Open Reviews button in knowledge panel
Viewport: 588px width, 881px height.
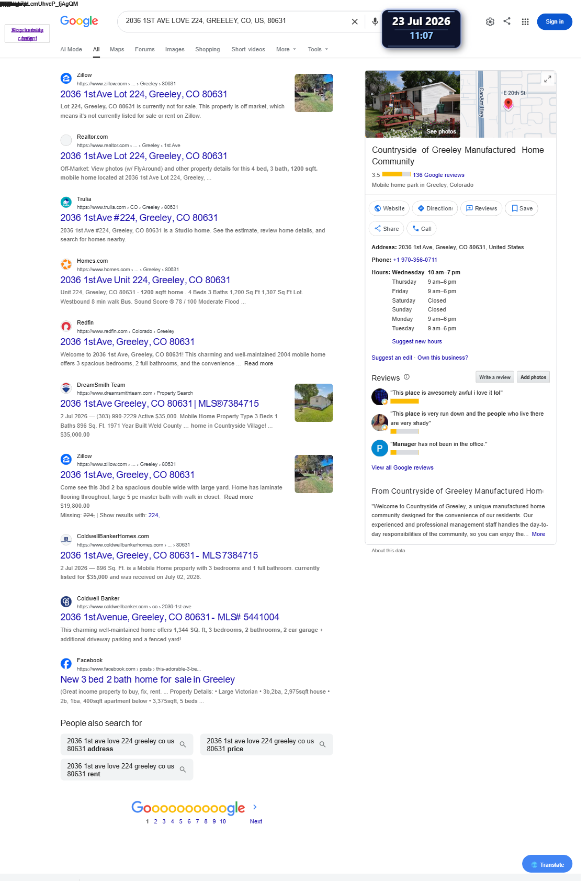point(482,208)
